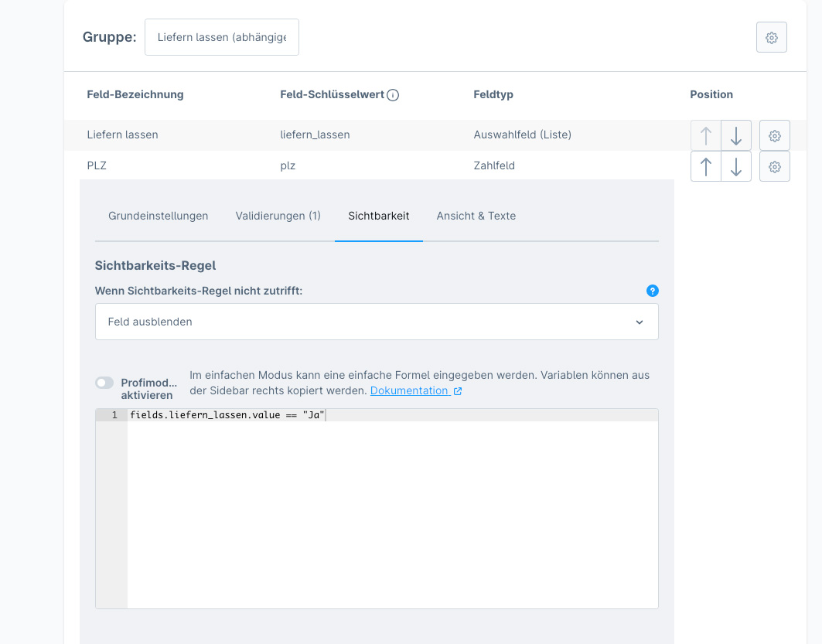Click blue help icon for Sichtbarkeits-Regel

click(652, 291)
